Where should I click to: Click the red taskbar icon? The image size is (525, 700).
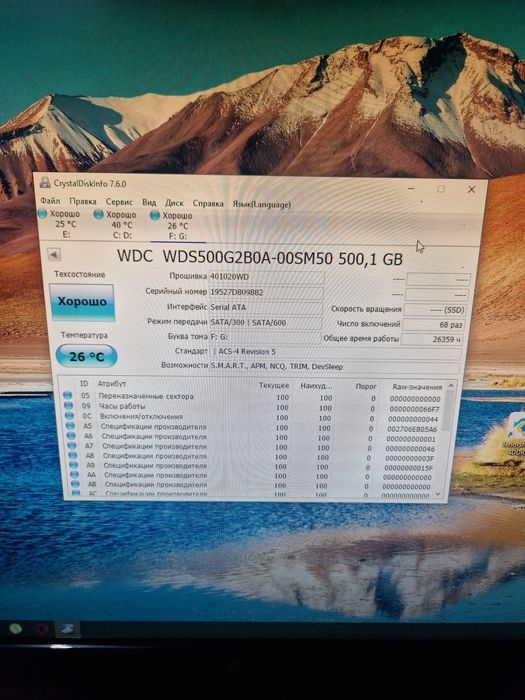42,629
